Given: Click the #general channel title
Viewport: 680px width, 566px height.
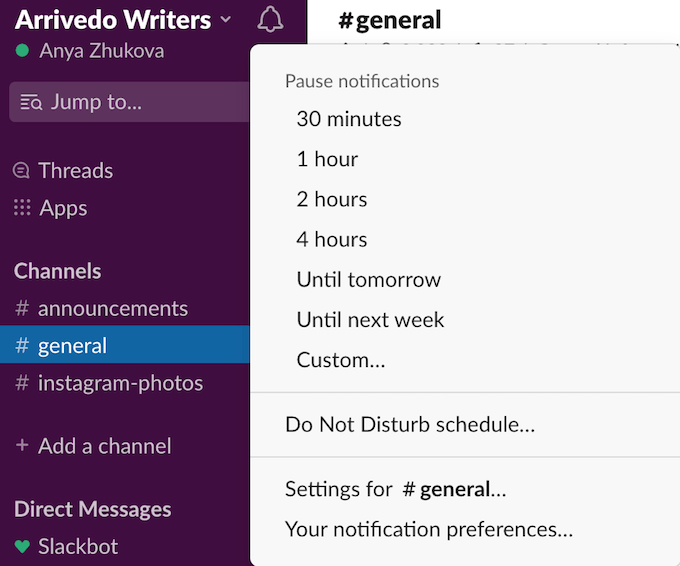Looking at the screenshot, I should (389, 20).
